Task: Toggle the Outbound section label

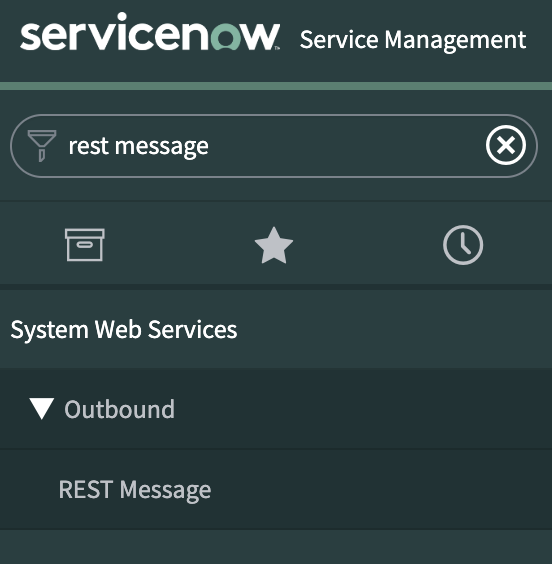Action: (119, 409)
